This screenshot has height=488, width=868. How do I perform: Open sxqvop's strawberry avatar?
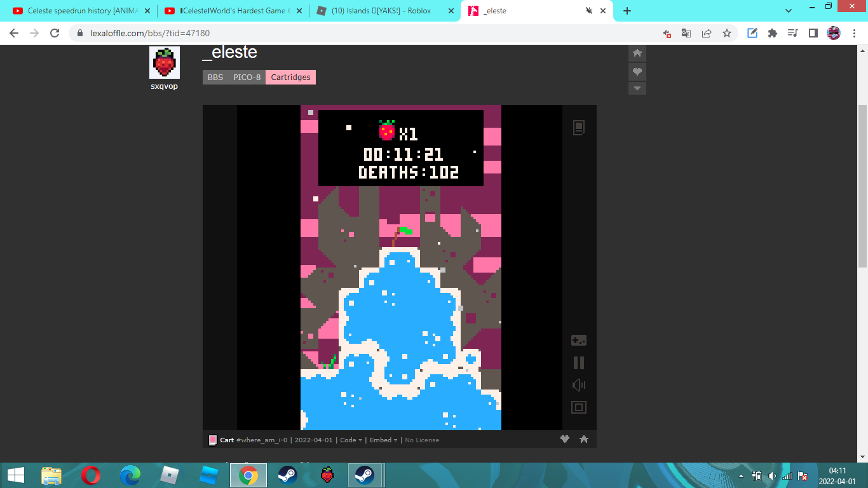pyautogui.click(x=165, y=62)
